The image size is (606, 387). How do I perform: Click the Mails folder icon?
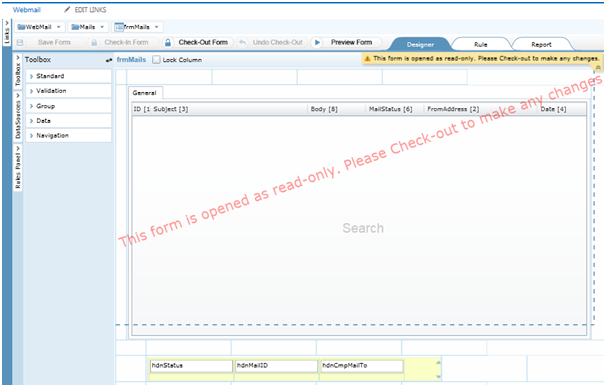tap(75, 27)
